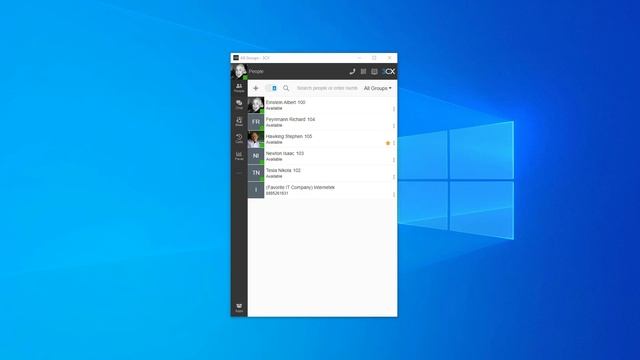Maximize the 3CX window
The image size is (640, 360).
click(374, 58)
